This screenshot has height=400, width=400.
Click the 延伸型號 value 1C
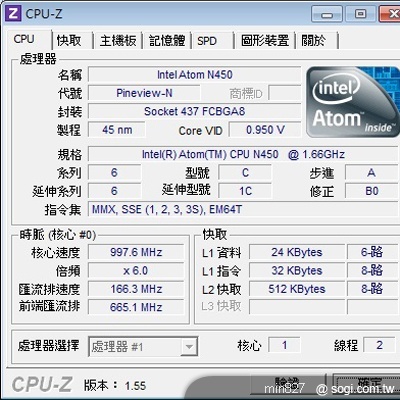[245, 191]
